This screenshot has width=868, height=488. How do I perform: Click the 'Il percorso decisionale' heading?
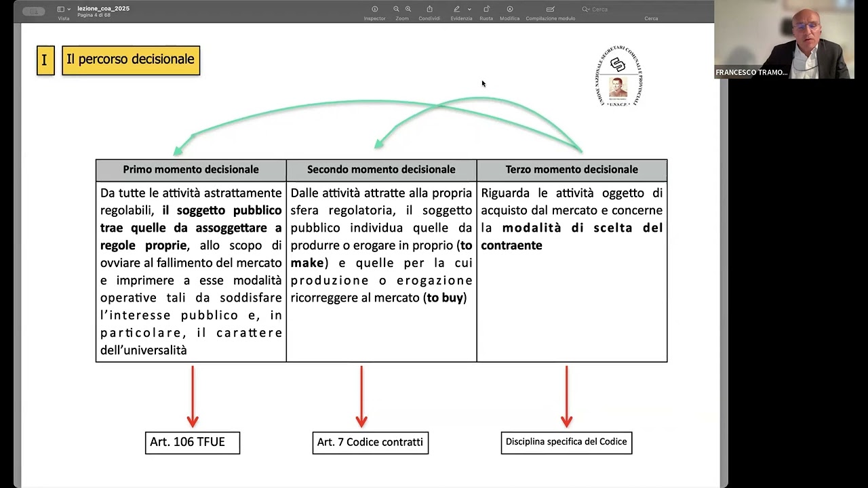coord(131,60)
